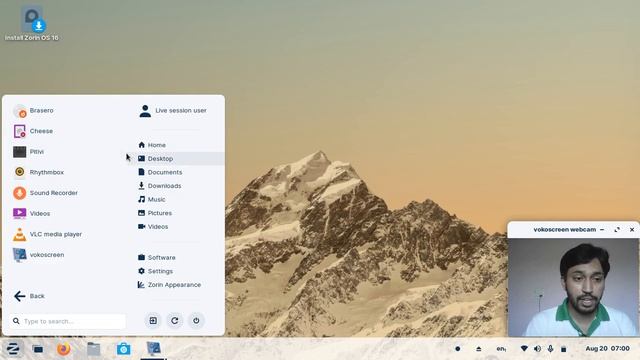Select Install Zorin OS 16 desktop icon

point(32,23)
